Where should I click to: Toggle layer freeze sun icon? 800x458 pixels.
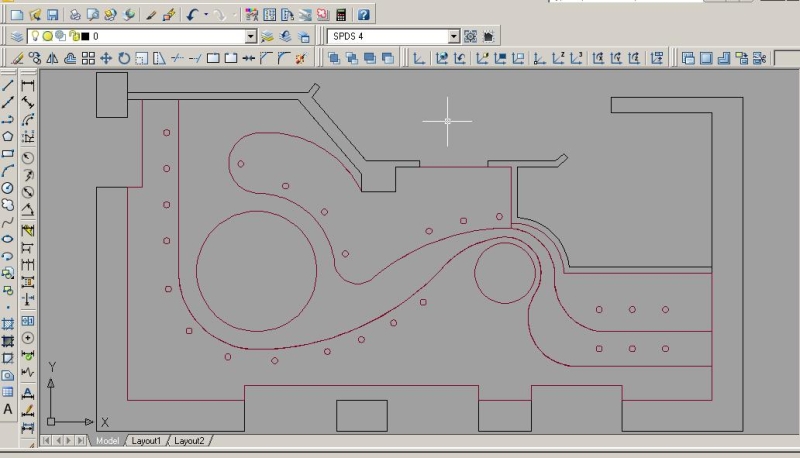pyautogui.click(x=47, y=36)
